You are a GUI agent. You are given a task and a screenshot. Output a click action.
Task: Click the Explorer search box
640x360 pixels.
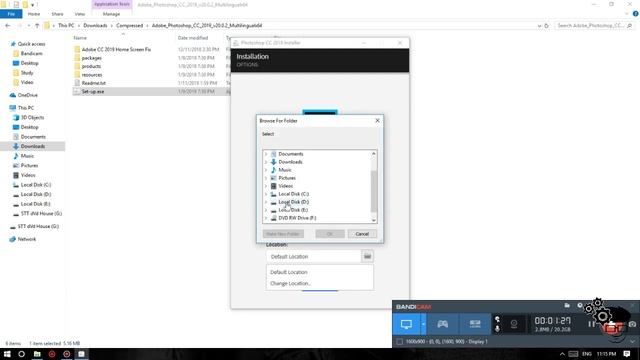[x=595, y=25]
